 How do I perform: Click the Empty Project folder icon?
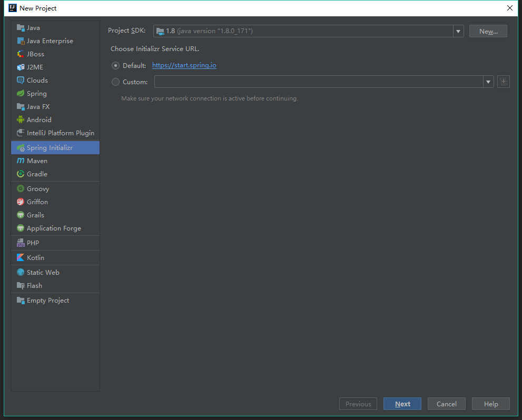21,301
